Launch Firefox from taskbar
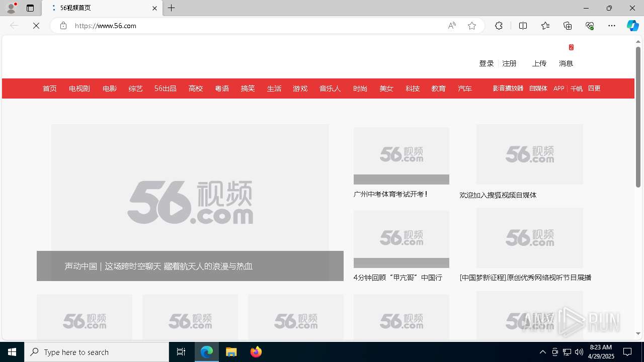Screen dimensions: 644x362 [x=256, y=352]
